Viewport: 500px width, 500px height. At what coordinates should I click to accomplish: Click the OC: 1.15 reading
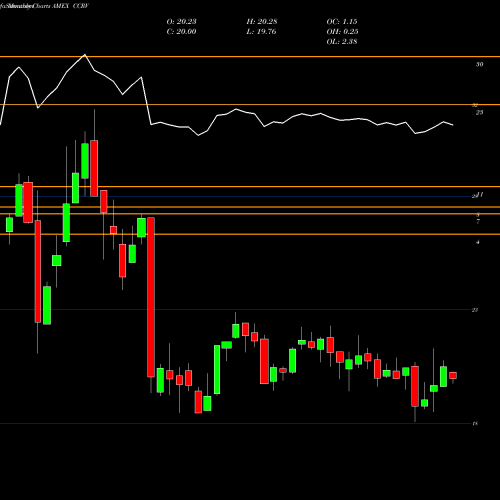(x=342, y=21)
